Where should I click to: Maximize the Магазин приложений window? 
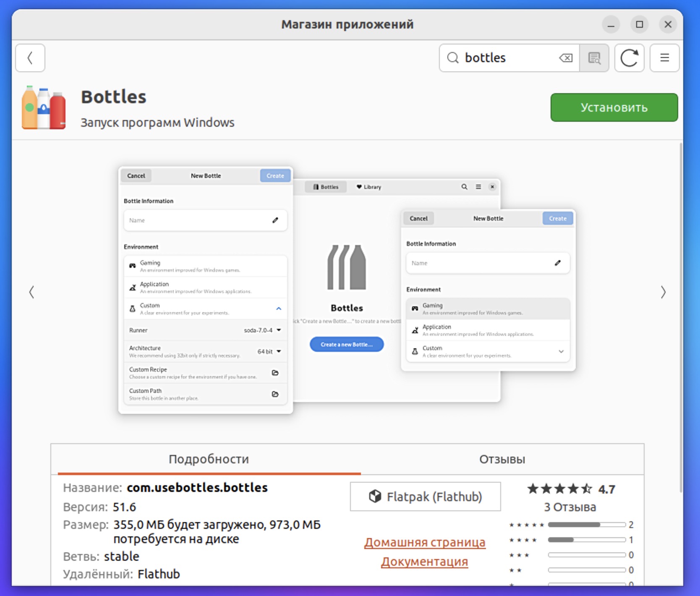640,25
